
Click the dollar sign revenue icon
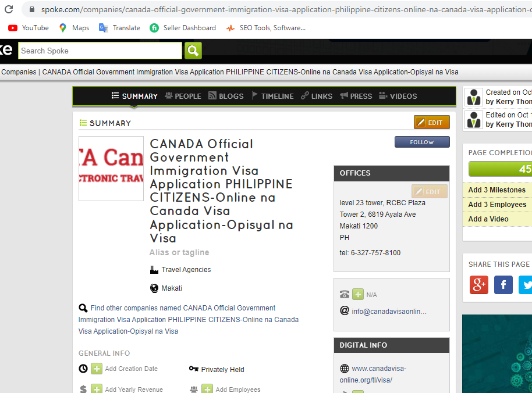pyautogui.click(x=83, y=389)
